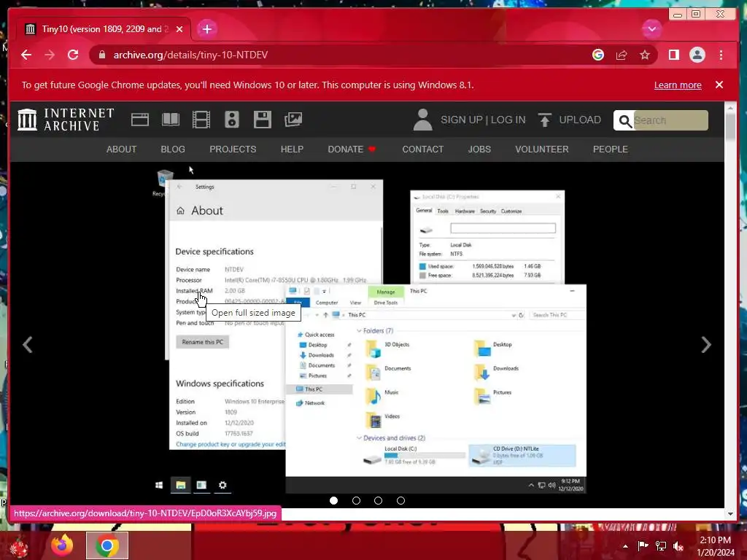Select the second carousel dot
The image size is (747, 560).
click(356, 500)
